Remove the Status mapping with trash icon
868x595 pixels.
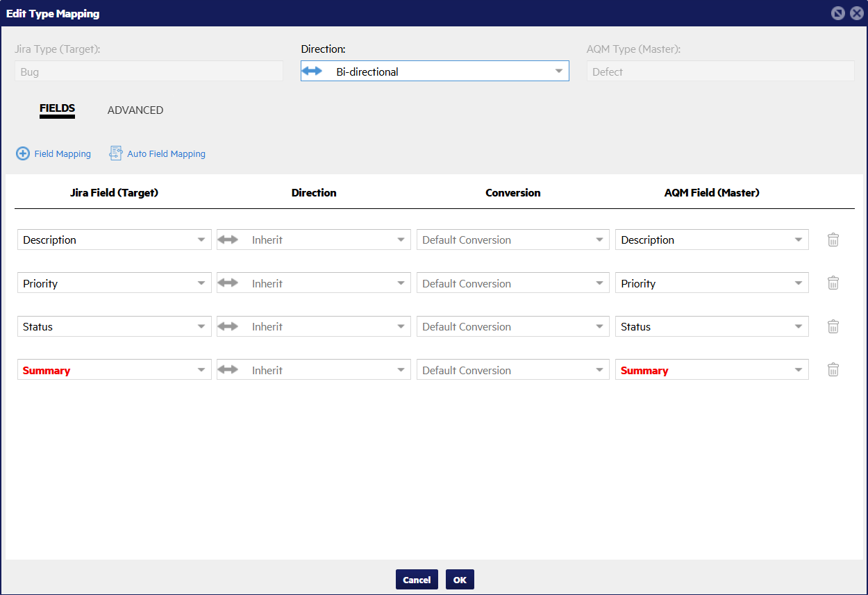(833, 327)
